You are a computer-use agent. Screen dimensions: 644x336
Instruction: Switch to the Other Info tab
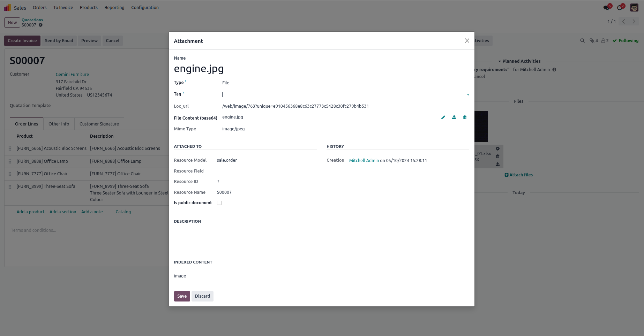(59, 124)
